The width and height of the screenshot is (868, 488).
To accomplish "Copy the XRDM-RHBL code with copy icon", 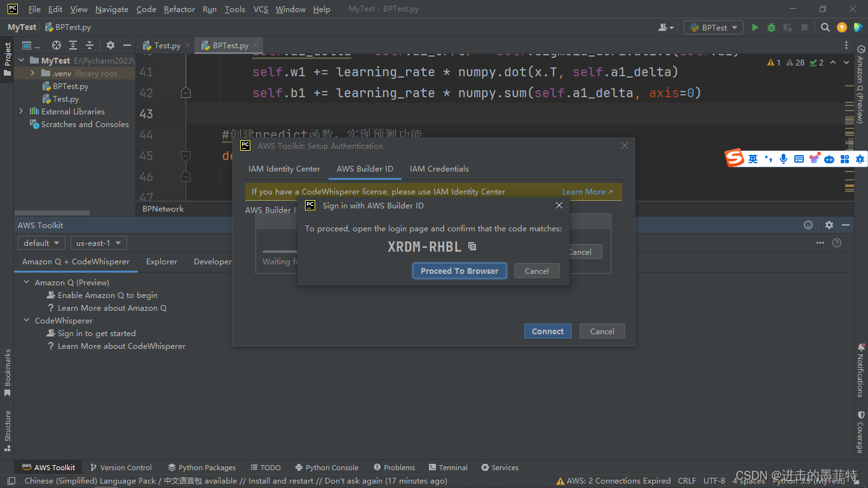I will [472, 247].
